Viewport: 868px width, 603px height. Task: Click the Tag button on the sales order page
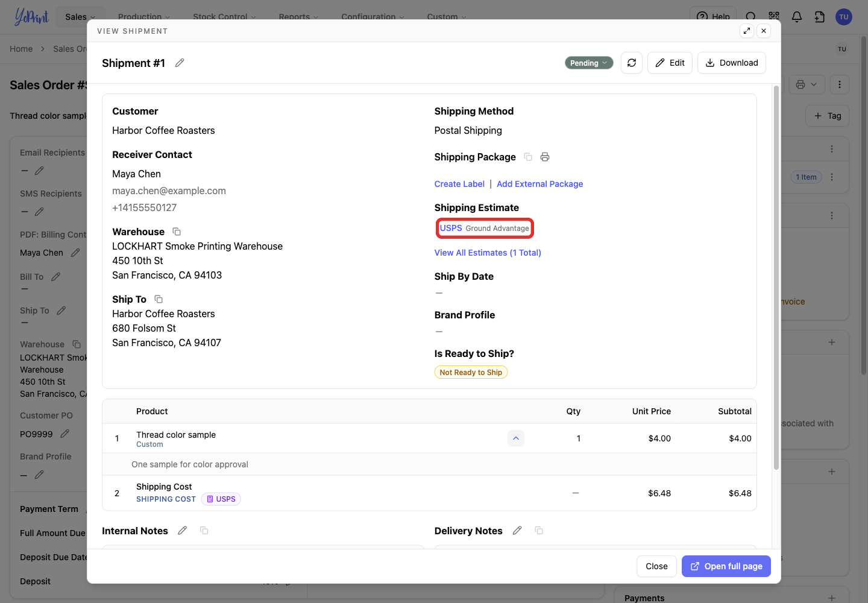[x=828, y=116]
